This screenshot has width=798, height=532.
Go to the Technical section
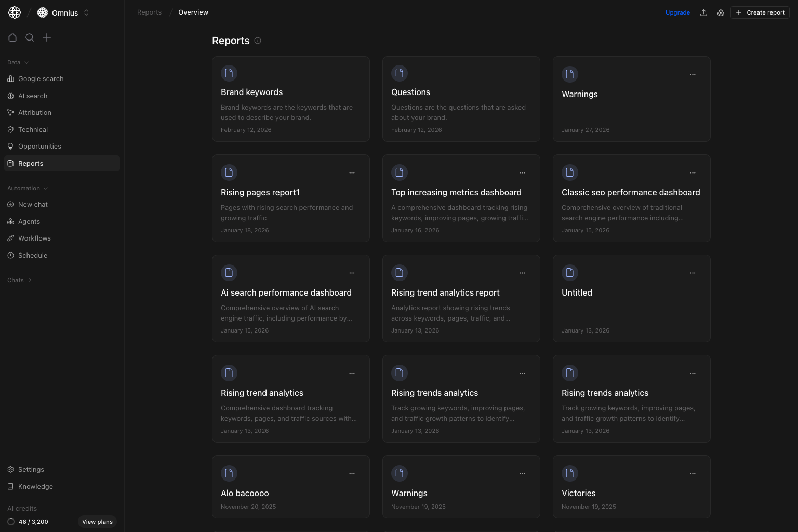[33, 129]
